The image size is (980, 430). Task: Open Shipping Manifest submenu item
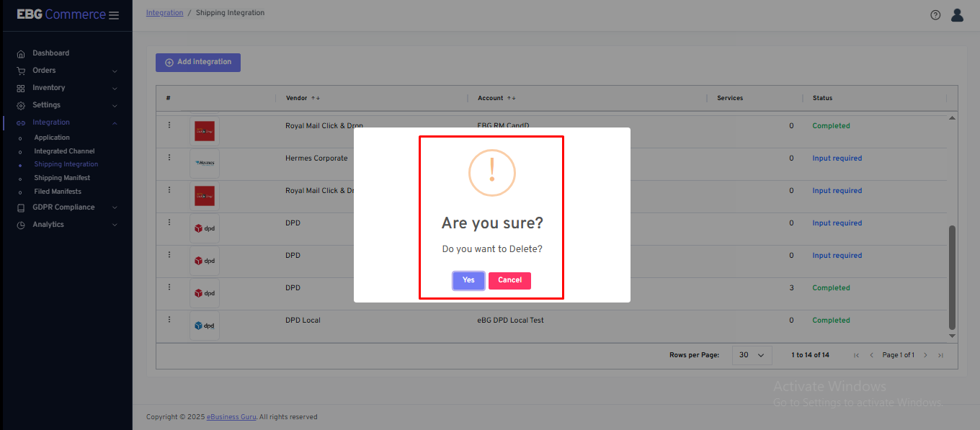coord(62,178)
